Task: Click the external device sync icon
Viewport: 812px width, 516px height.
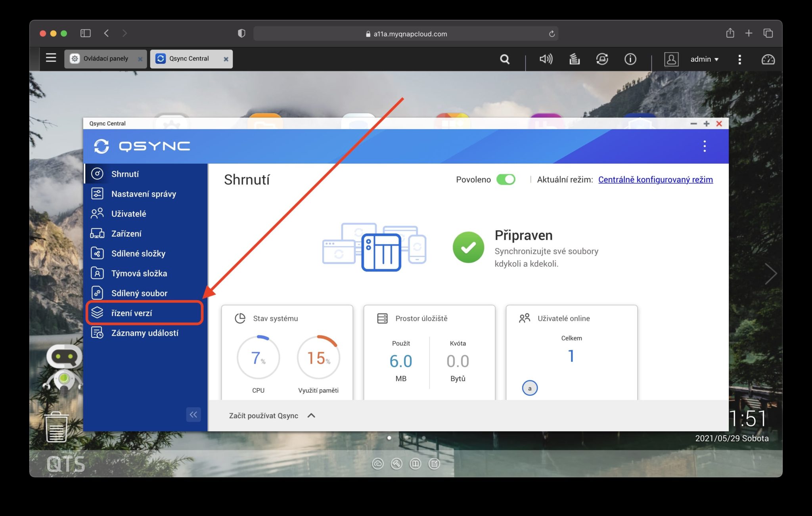Action: pyautogui.click(x=602, y=59)
